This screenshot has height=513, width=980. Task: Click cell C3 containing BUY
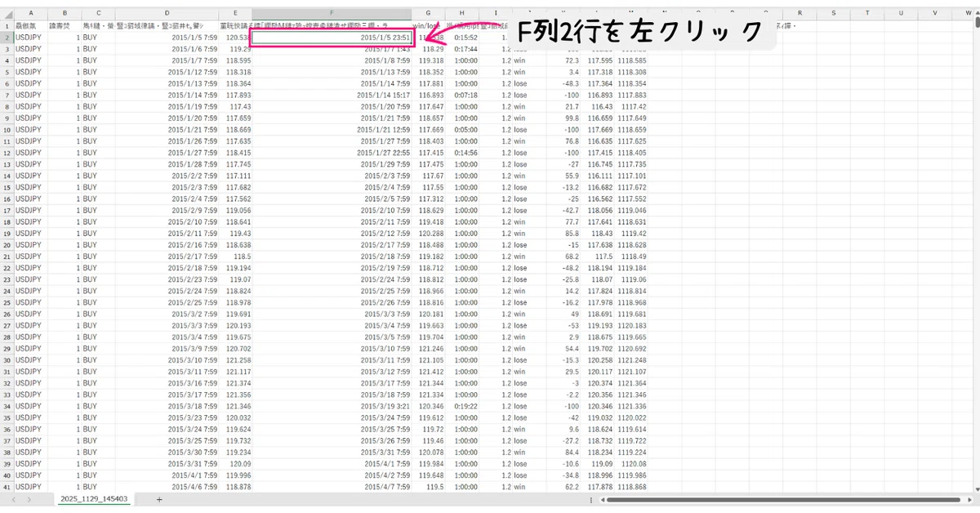pos(98,48)
